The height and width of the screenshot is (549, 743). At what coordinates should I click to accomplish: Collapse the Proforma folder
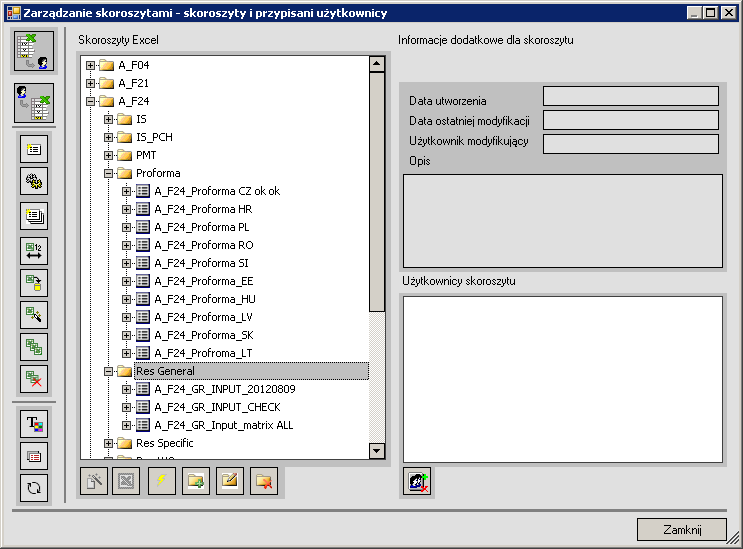click(x=109, y=173)
